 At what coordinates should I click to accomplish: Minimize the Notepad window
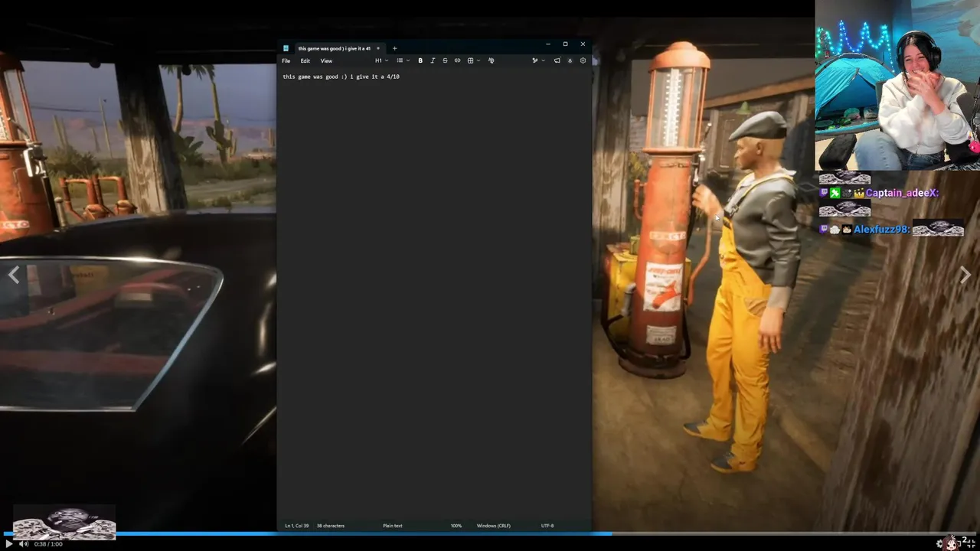[548, 44]
